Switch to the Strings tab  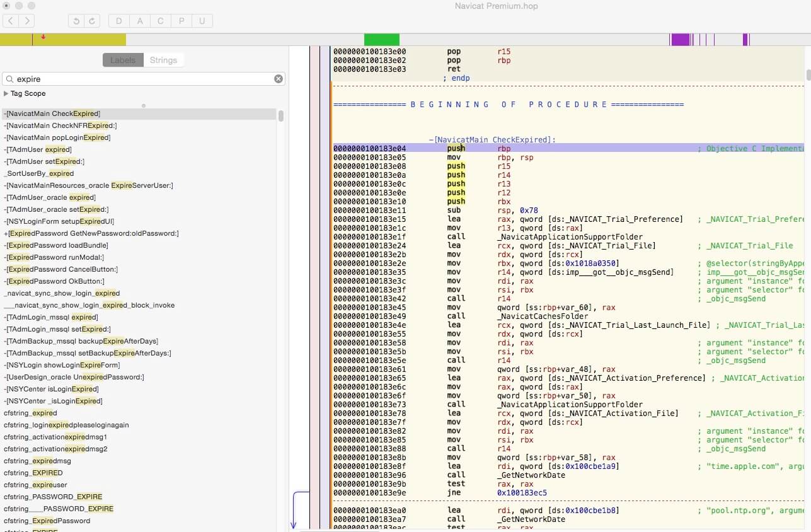click(163, 60)
